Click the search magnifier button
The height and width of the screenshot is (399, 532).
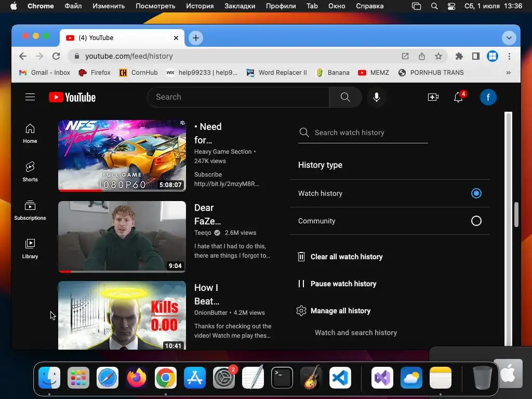tap(345, 97)
